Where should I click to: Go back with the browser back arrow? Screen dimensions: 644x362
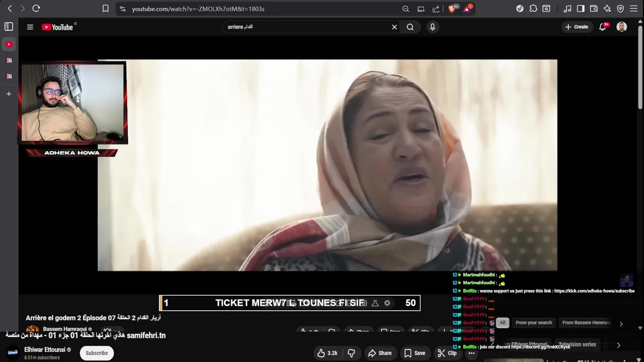[x=10, y=9]
